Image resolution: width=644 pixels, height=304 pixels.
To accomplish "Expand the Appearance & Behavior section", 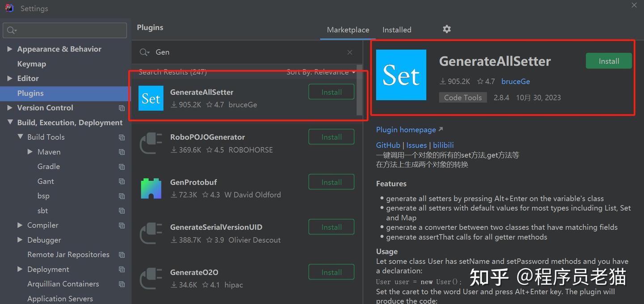I will point(10,49).
